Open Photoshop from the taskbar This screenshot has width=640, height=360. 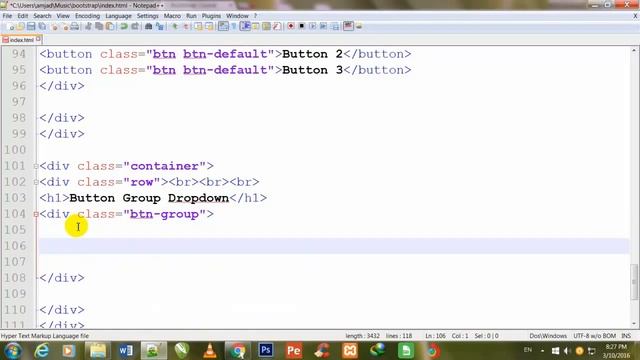pos(265,350)
